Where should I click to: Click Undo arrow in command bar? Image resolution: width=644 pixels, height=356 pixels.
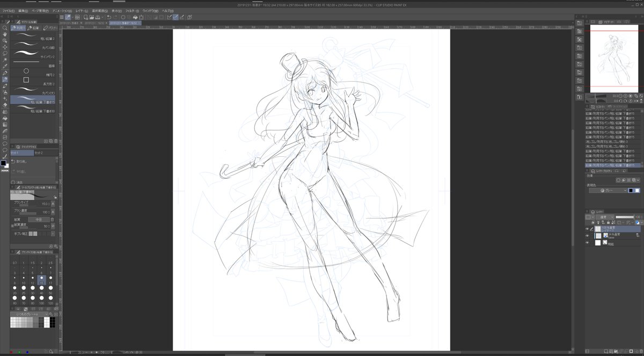pyautogui.click(x=109, y=17)
